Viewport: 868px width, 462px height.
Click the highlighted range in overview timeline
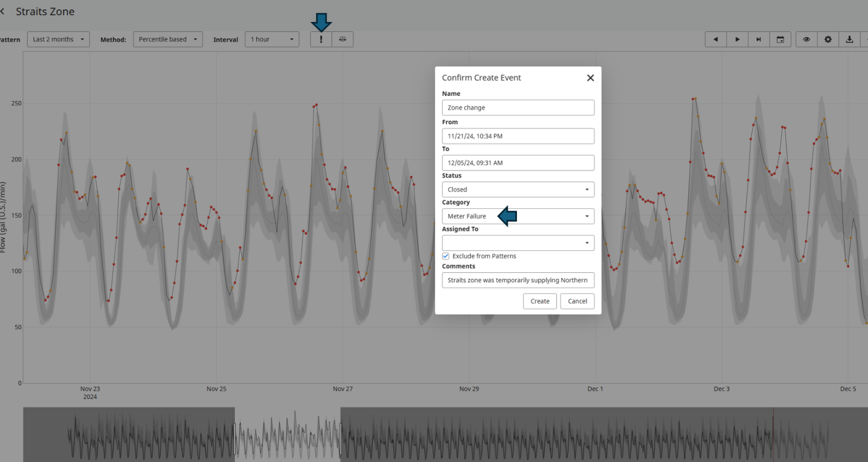coord(287,434)
